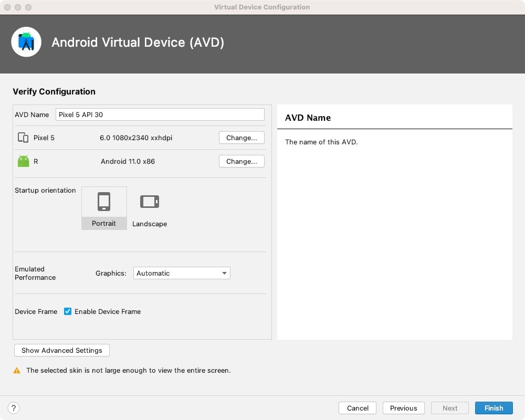Show Advanced Settings

coord(62,350)
